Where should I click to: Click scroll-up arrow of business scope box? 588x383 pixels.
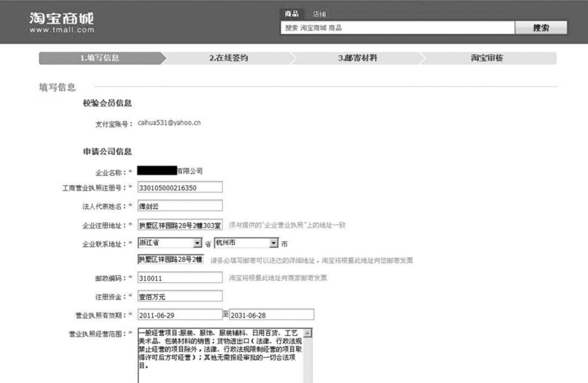308,333
